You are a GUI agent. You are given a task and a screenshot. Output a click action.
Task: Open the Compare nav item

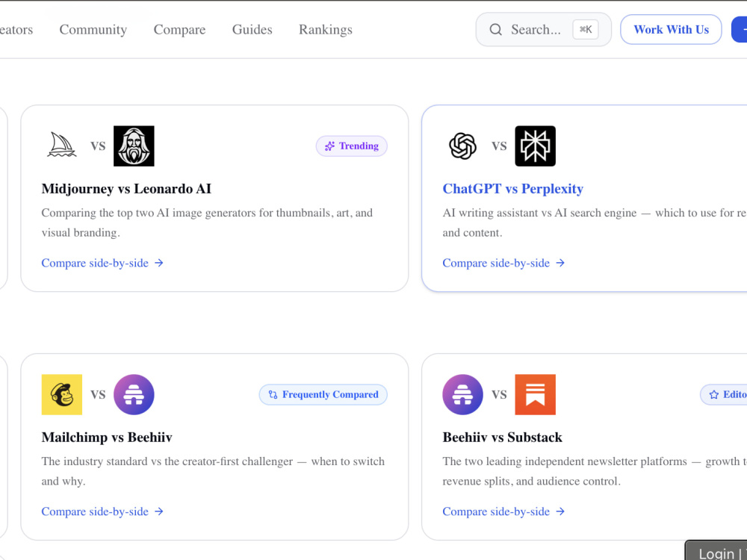(x=179, y=30)
